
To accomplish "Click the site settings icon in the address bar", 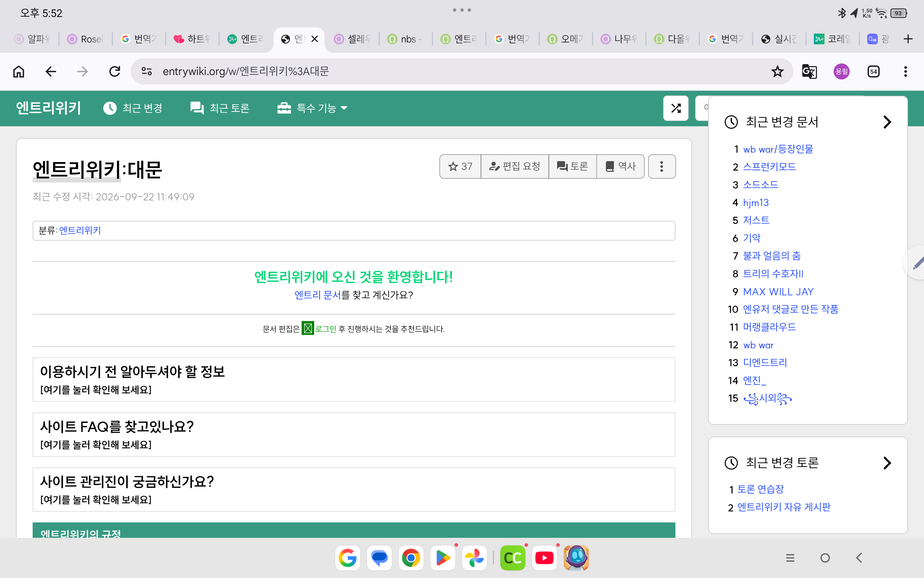I will [147, 72].
